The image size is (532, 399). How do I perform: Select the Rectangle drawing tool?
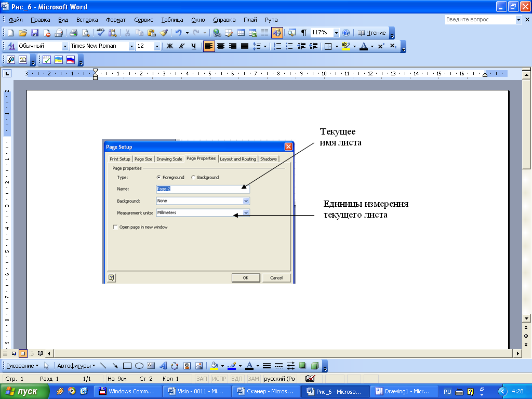pyautogui.click(x=127, y=366)
